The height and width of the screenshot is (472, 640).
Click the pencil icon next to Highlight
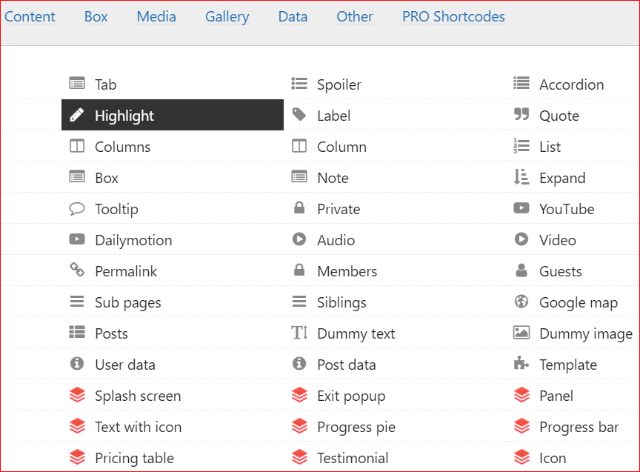(77, 115)
